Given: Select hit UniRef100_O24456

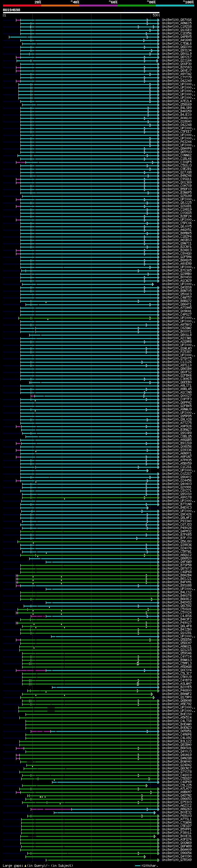Looking at the screenshot, I should coord(177,480).
